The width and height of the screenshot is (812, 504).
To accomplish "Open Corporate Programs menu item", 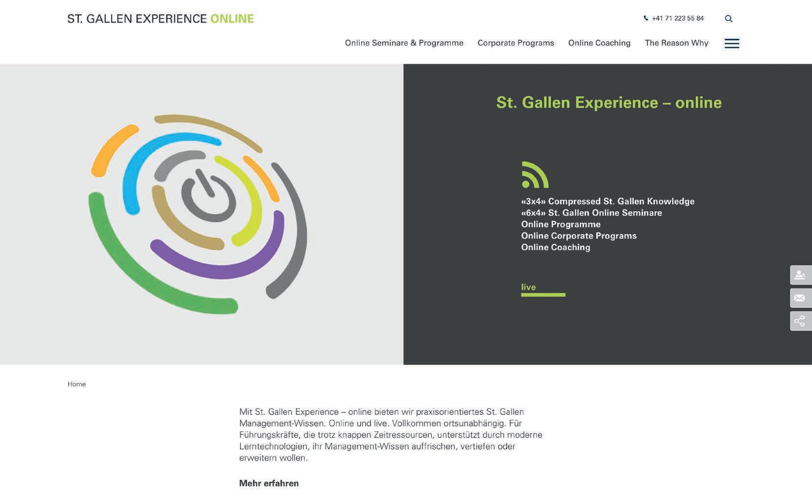I will pos(516,43).
